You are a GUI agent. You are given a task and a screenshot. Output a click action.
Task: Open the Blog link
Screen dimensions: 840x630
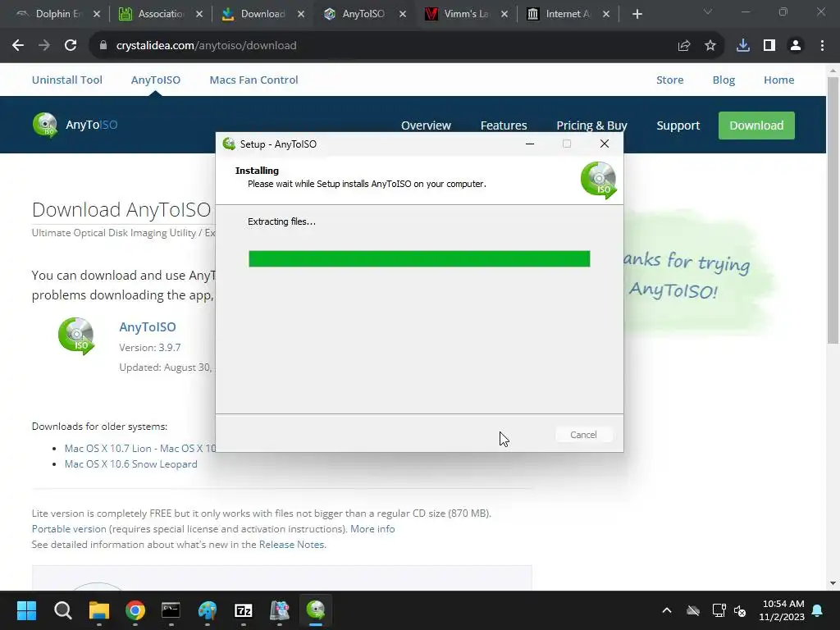[x=724, y=80]
